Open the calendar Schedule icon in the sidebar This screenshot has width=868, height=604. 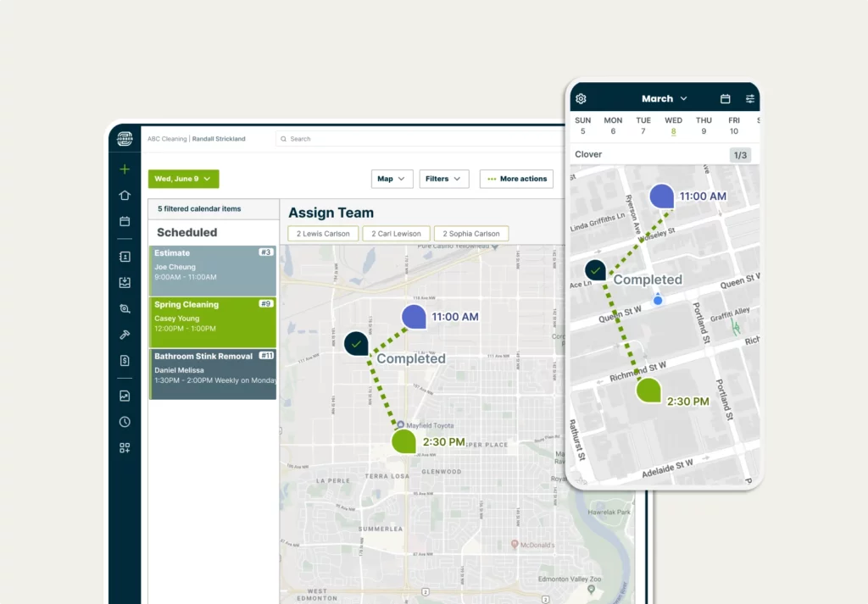125,221
